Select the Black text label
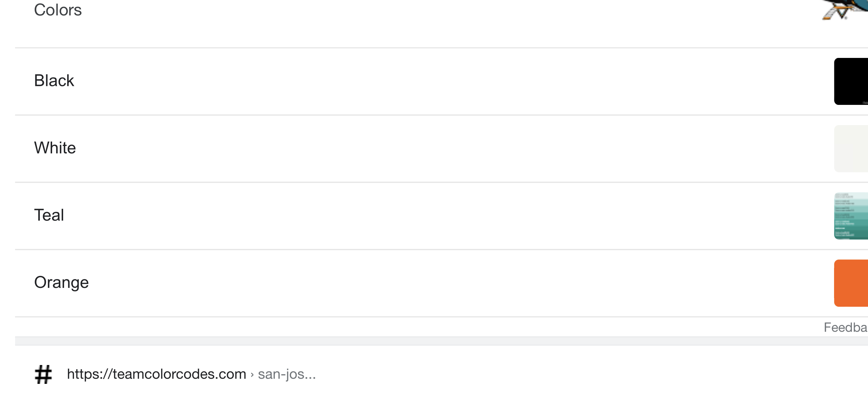868x401 pixels. tap(54, 81)
